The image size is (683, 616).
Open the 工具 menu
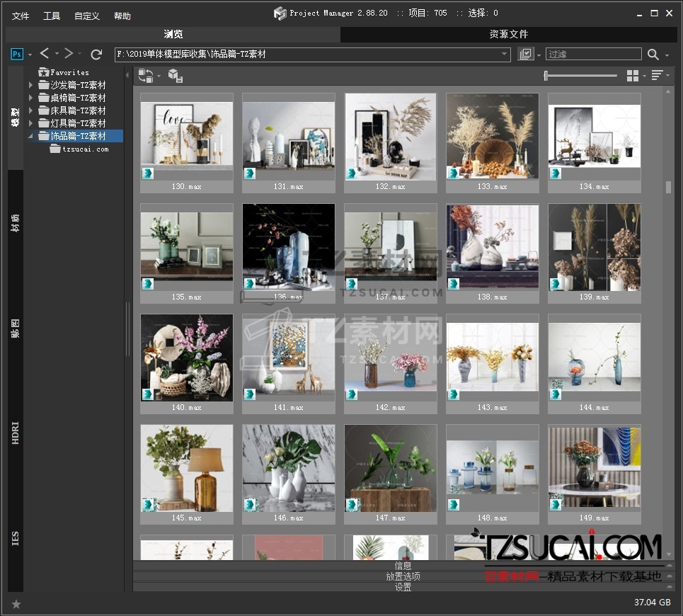[x=52, y=16]
